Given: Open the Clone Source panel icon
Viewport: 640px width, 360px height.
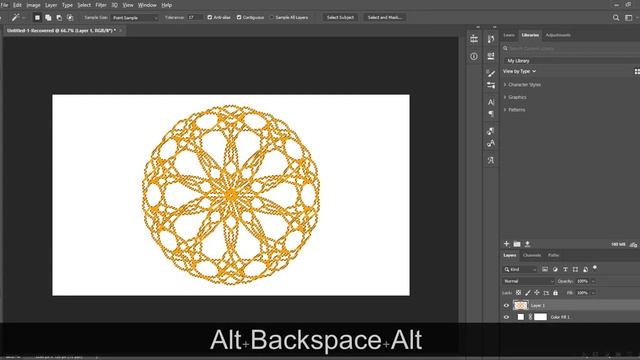Looking at the screenshot, I should [491, 131].
